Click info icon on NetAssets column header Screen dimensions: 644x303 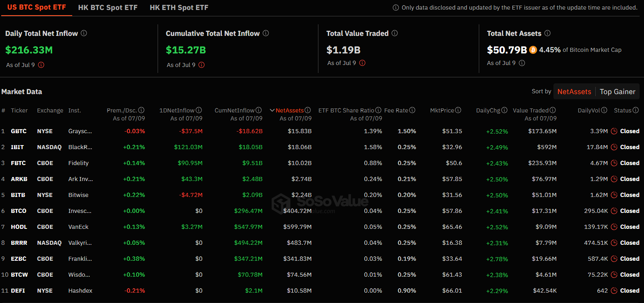(308, 110)
